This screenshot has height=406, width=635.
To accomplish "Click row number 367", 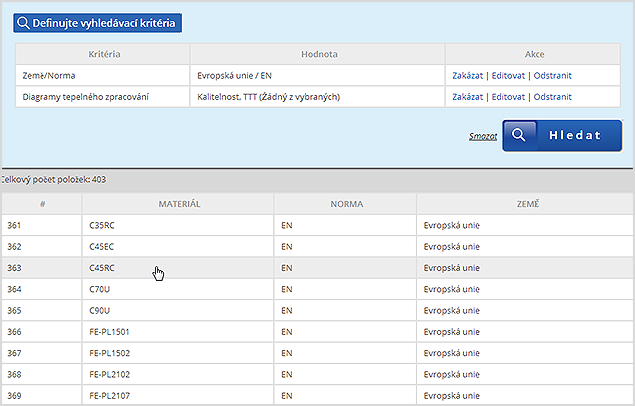I will point(14,353).
